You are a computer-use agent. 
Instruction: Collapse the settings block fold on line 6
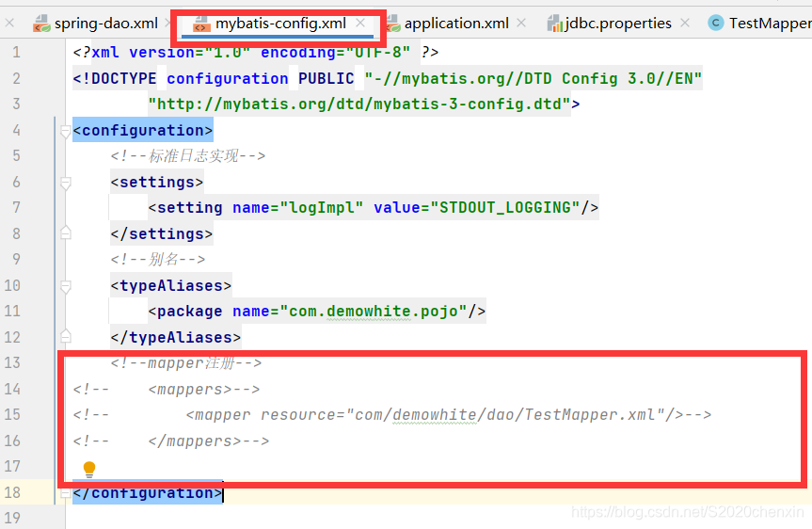(65, 183)
